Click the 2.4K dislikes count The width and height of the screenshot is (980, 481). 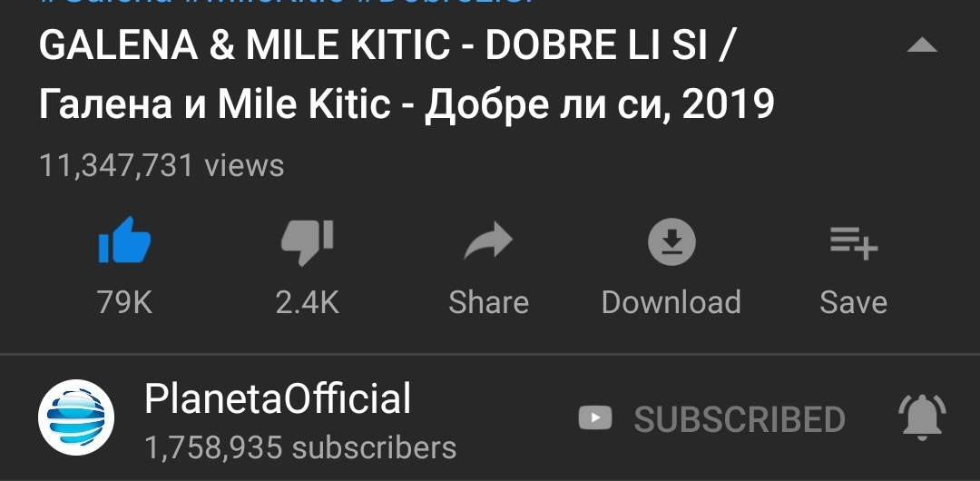tap(308, 303)
